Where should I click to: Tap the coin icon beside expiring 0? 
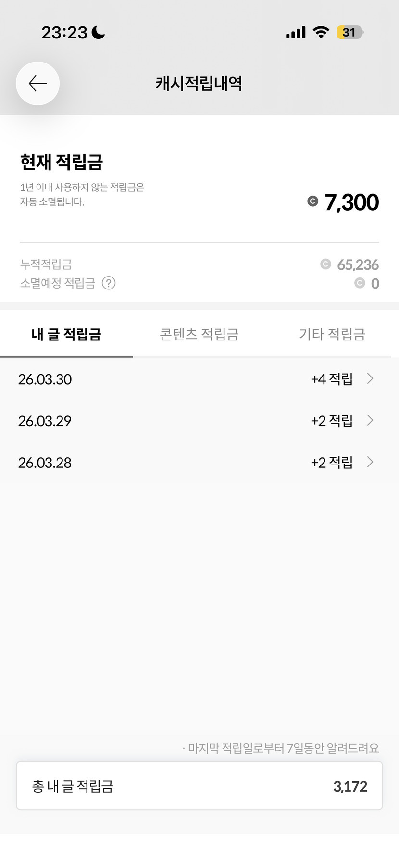click(x=360, y=283)
